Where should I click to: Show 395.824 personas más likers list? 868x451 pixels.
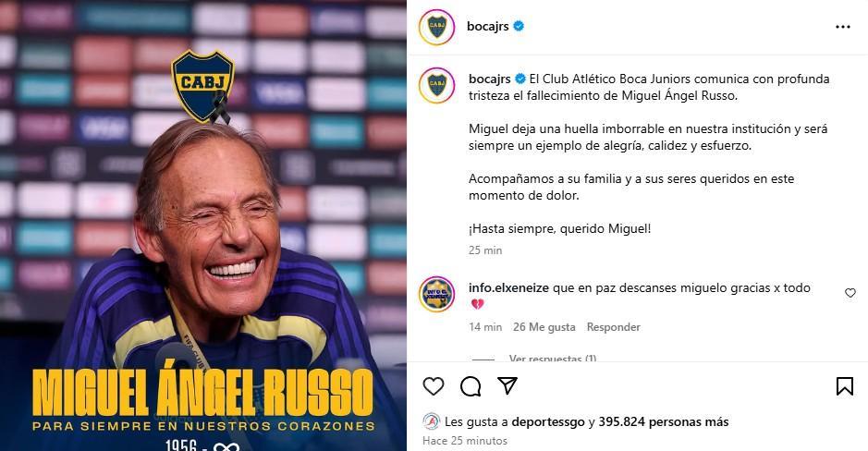[x=663, y=421]
